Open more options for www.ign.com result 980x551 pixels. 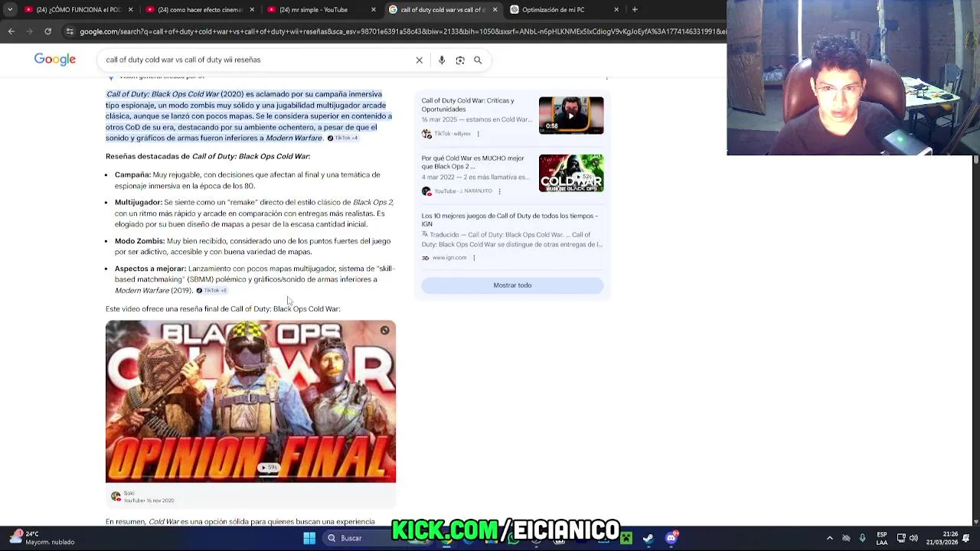pos(474,258)
